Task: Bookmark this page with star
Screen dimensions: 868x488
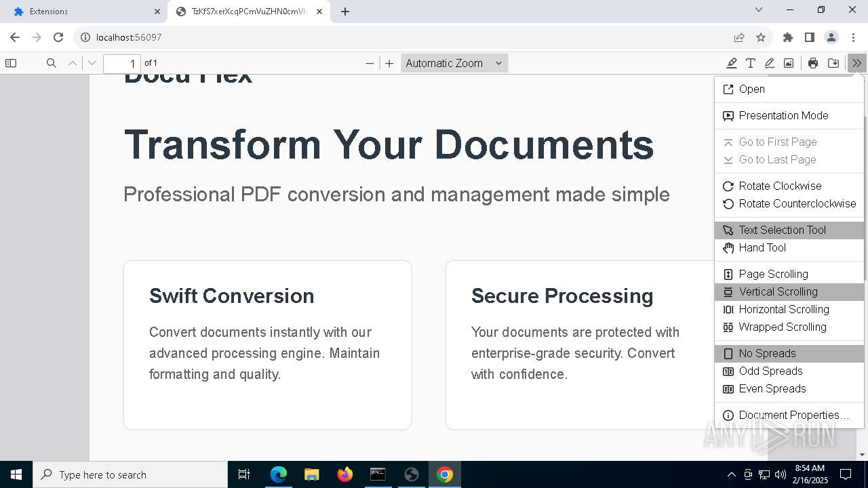Action: click(761, 37)
